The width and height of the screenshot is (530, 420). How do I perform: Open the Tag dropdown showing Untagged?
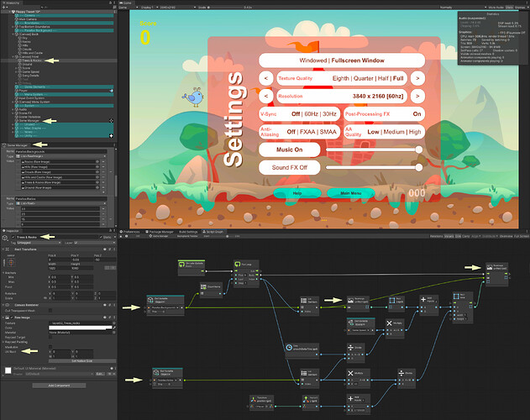pyautogui.click(x=39, y=243)
